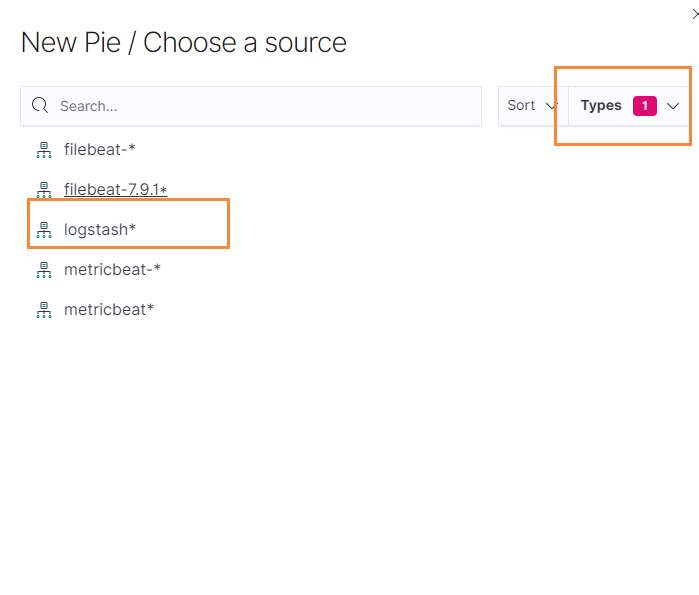This screenshot has width=699, height=595.
Task: Select the filebeat-* source
Action: tap(99, 150)
